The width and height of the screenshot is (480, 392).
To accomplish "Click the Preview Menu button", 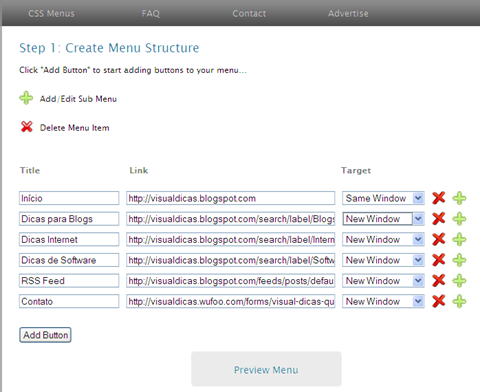I will pyautogui.click(x=266, y=369).
